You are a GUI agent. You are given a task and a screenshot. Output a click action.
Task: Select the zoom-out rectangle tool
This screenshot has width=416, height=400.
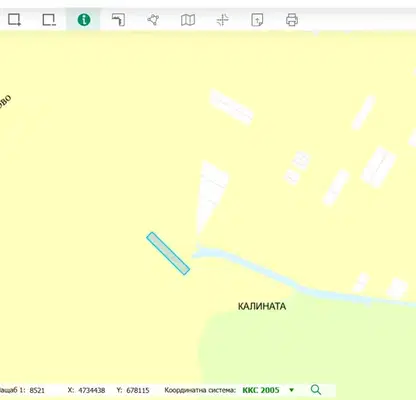point(49,20)
